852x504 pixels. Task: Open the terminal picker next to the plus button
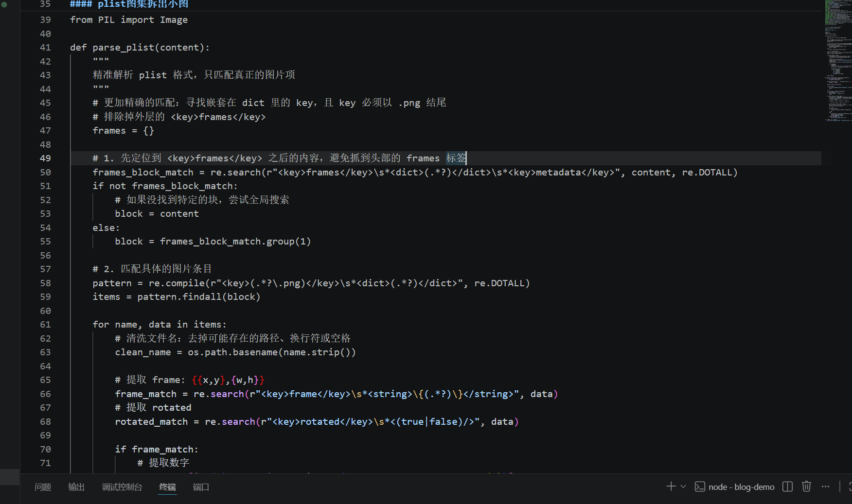pyautogui.click(x=683, y=487)
